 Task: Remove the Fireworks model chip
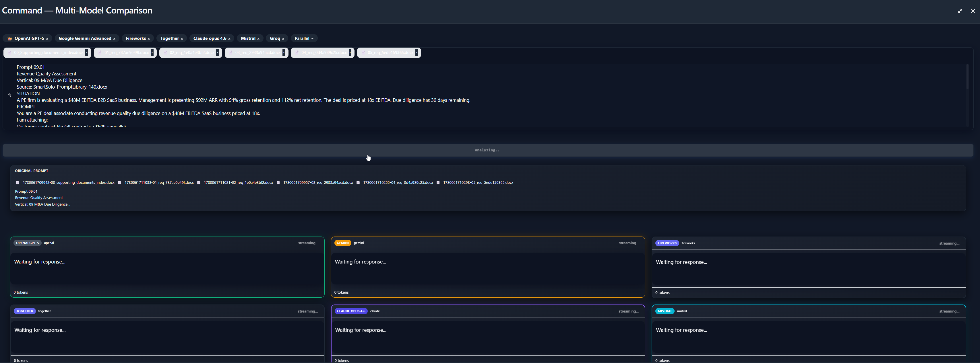tap(149, 39)
